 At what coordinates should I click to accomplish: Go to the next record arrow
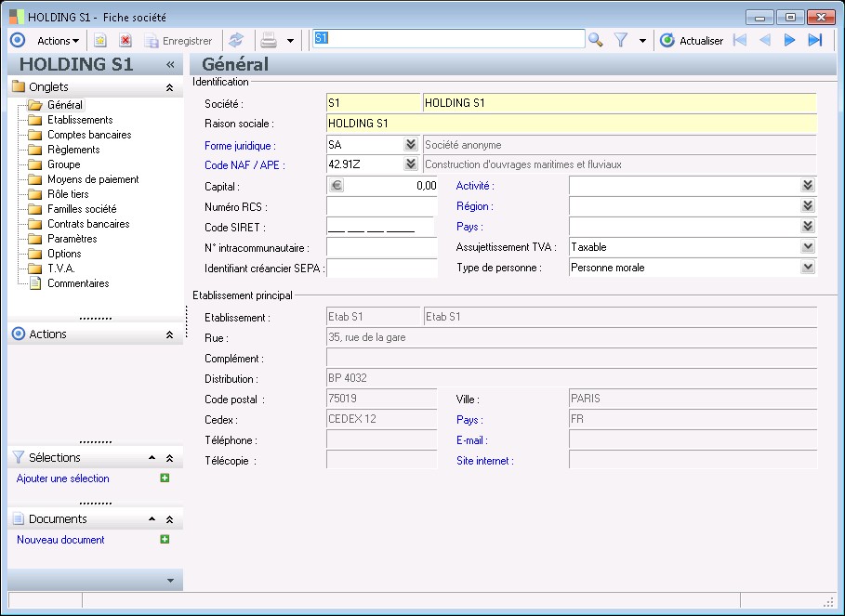pos(790,40)
